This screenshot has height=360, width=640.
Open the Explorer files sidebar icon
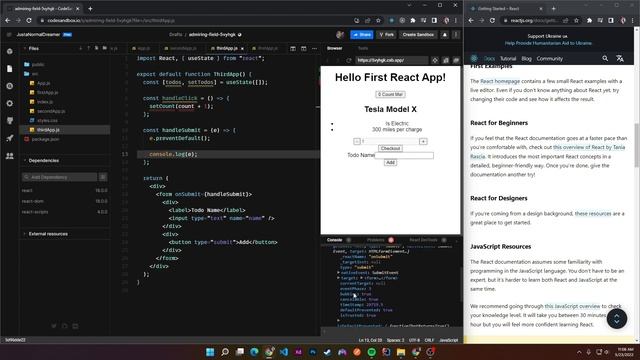tap(10, 69)
